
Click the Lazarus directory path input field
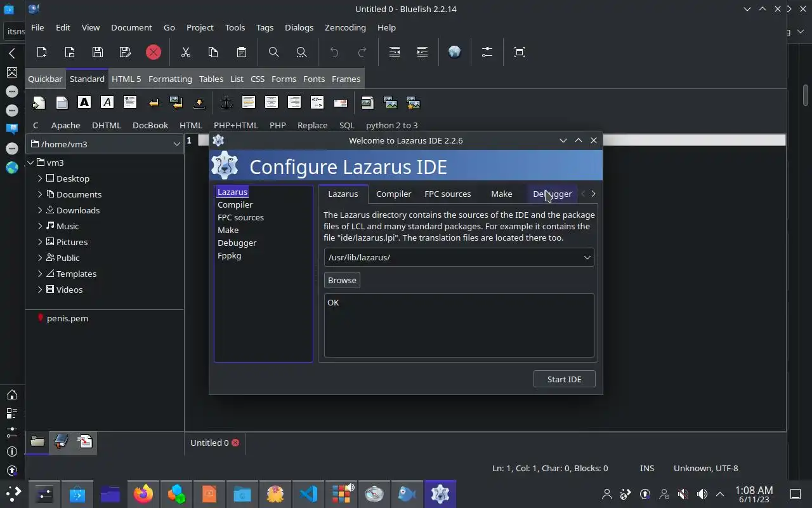(x=452, y=257)
